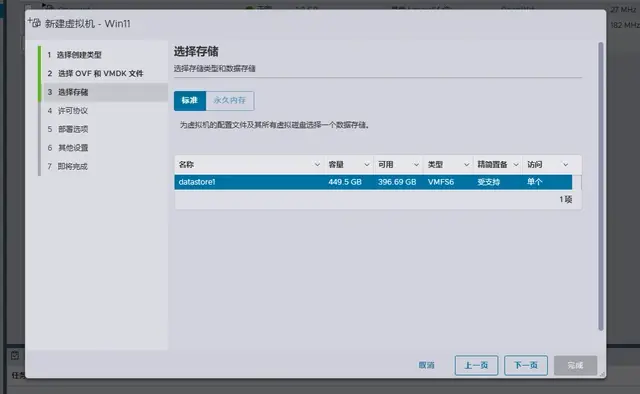Viewport: 640px width, 394px height.
Task: Click the tasks clipboard icon at bottom left
Action: pyautogui.click(x=15, y=355)
